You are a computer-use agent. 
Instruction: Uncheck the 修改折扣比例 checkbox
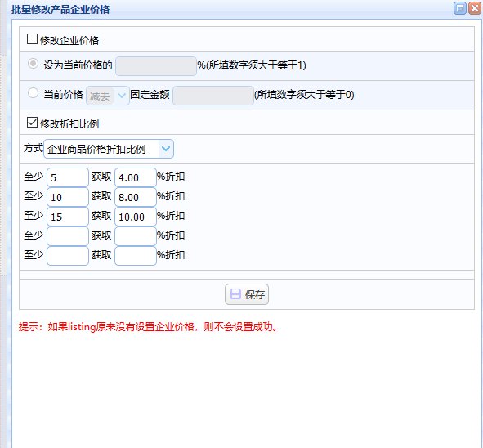32,123
